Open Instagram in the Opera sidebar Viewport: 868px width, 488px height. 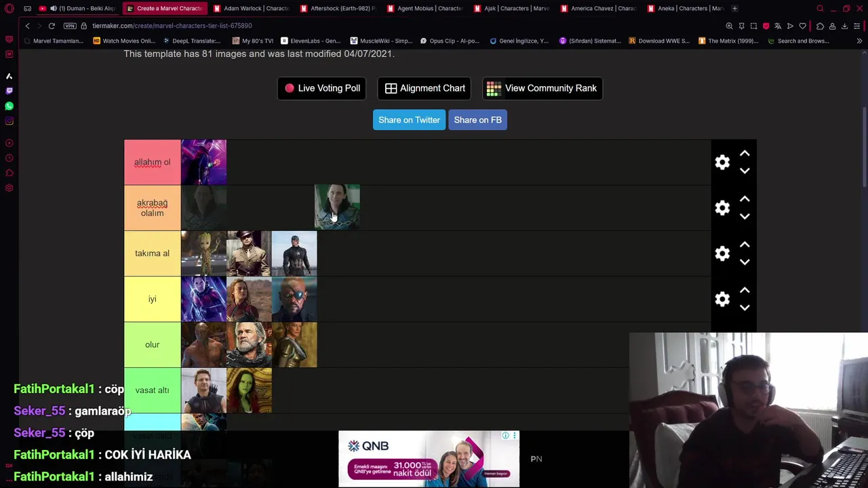point(9,121)
